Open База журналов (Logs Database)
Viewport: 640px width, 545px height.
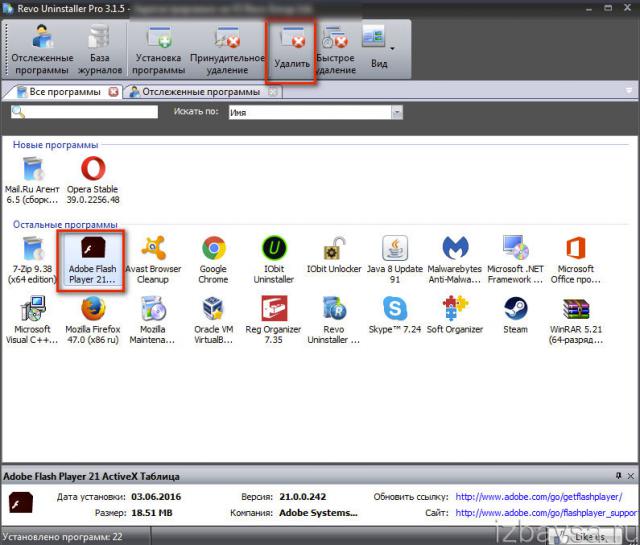click(100, 49)
